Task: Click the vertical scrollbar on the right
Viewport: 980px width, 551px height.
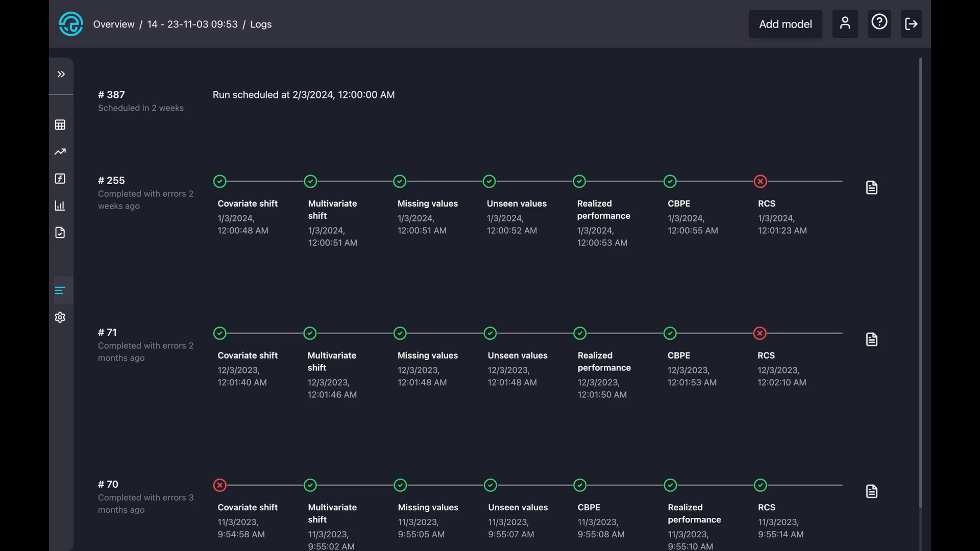Action: (920, 281)
